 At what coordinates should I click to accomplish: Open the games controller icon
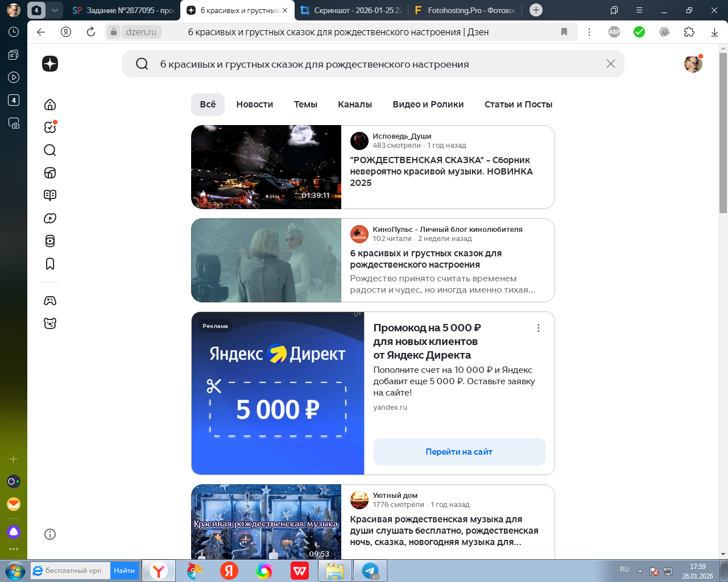[50, 301]
